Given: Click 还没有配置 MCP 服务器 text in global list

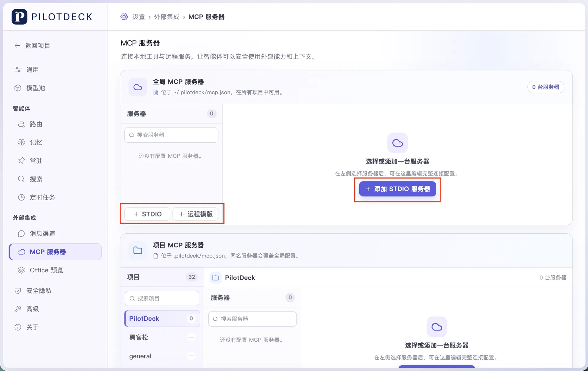Looking at the screenshot, I should click(x=170, y=156).
